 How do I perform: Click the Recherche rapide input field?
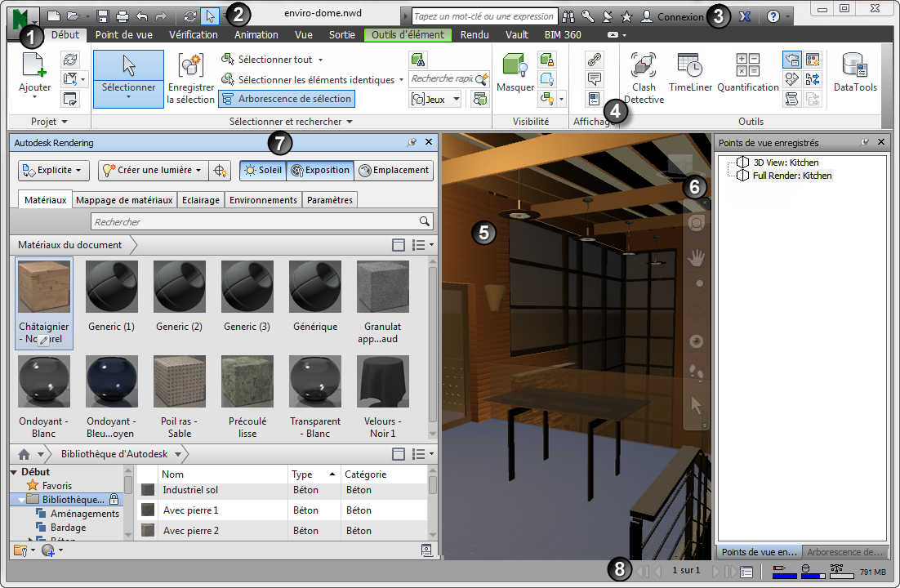click(442, 78)
